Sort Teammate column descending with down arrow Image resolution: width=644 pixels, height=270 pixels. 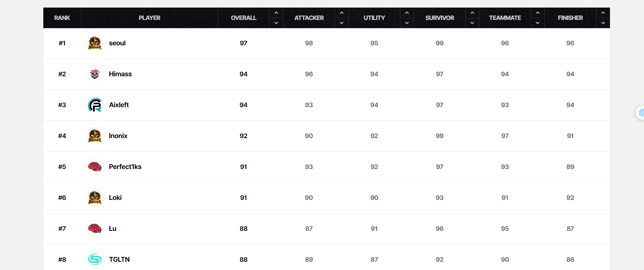tap(537, 23)
